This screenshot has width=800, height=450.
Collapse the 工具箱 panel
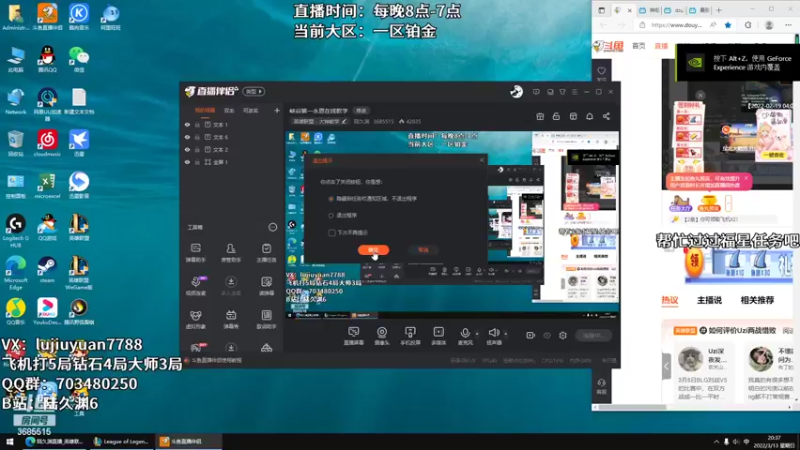(x=272, y=227)
